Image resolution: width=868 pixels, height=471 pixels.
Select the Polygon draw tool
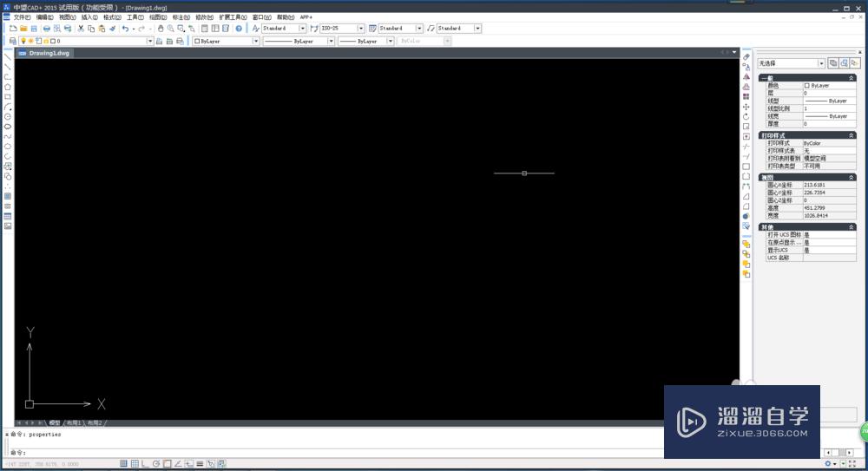click(x=8, y=87)
